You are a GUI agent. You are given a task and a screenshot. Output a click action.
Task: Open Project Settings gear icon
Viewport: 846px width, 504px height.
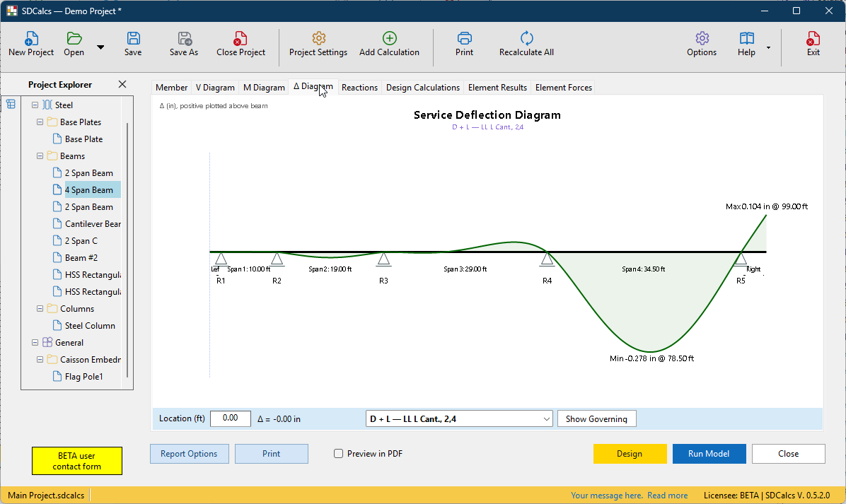(319, 39)
